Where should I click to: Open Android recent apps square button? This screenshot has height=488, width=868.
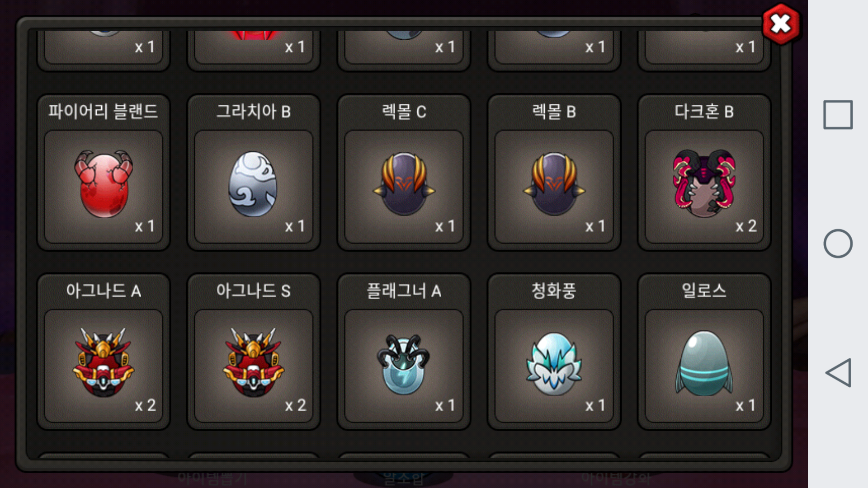838,115
